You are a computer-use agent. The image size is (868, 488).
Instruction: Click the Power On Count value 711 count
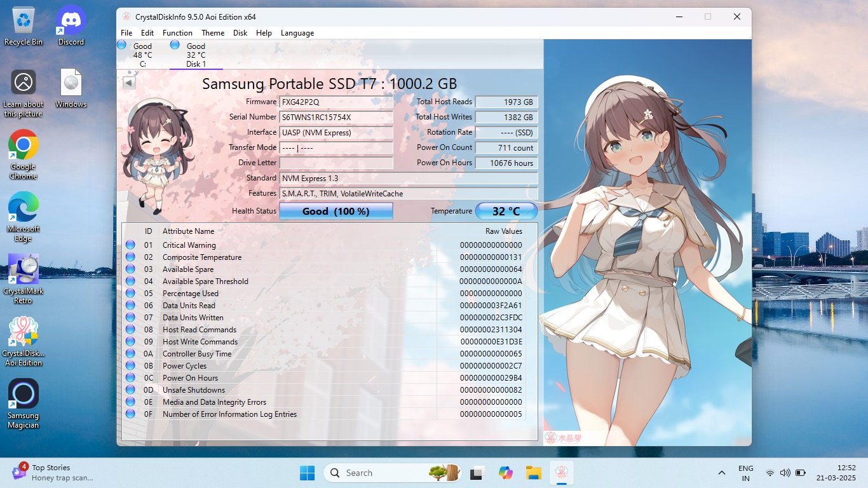[506, 148]
